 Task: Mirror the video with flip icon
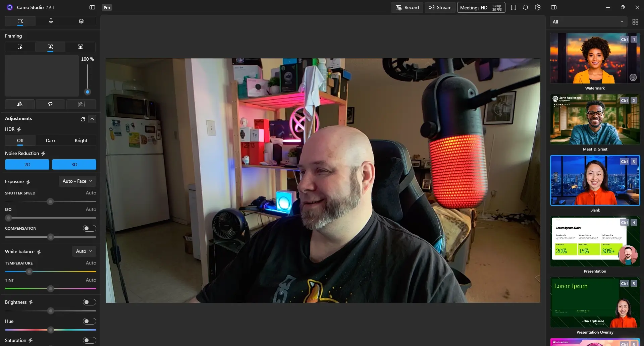click(x=20, y=104)
